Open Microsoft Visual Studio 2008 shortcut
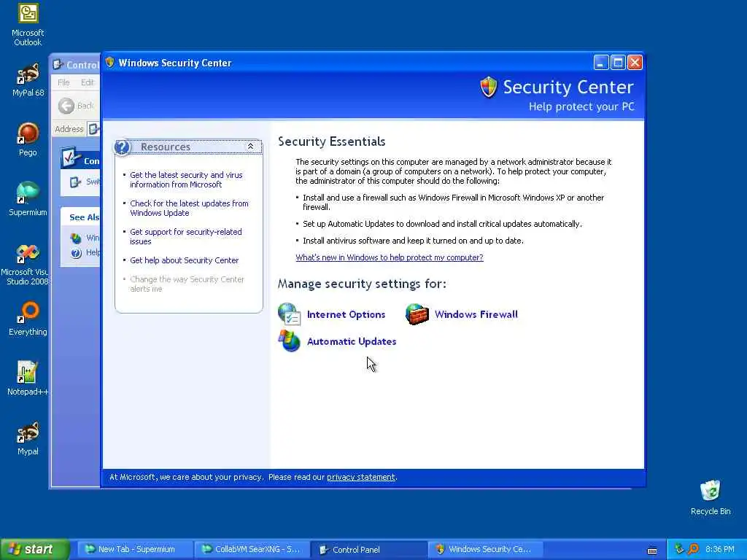Viewport: 747px width, 560px height. pos(25,264)
